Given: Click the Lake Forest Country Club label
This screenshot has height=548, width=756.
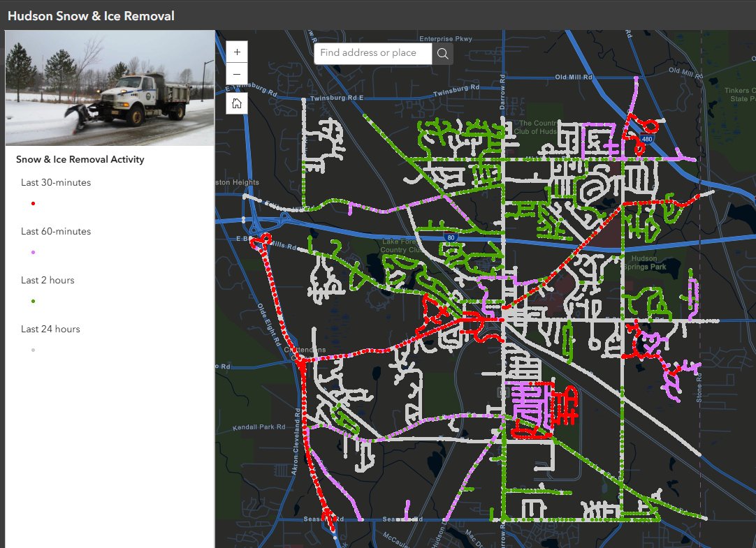Looking at the screenshot, I should 400,246.
